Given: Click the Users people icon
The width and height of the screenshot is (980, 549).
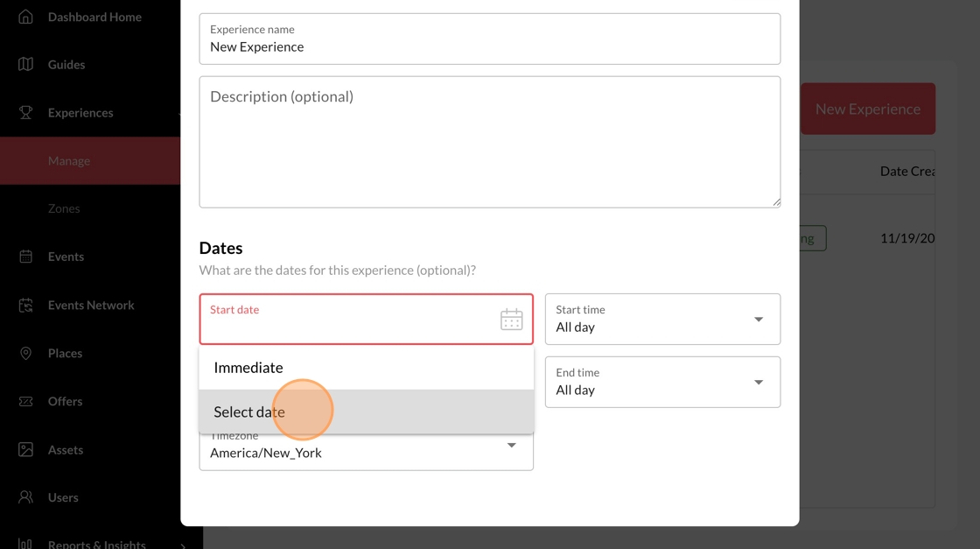Looking at the screenshot, I should tap(25, 497).
